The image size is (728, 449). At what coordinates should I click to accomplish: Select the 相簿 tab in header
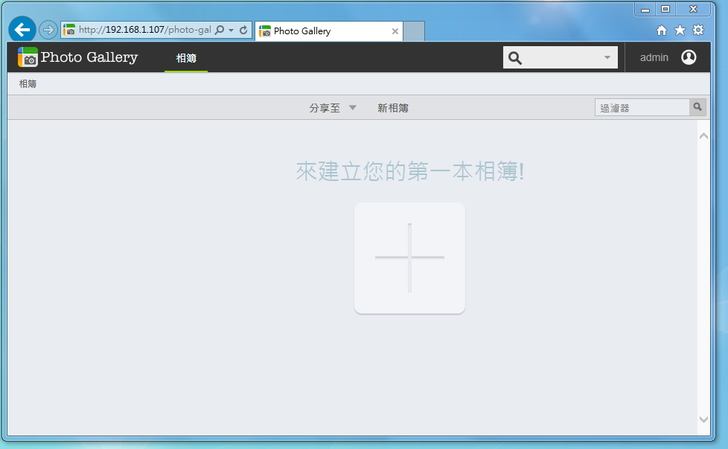tap(186, 58)
